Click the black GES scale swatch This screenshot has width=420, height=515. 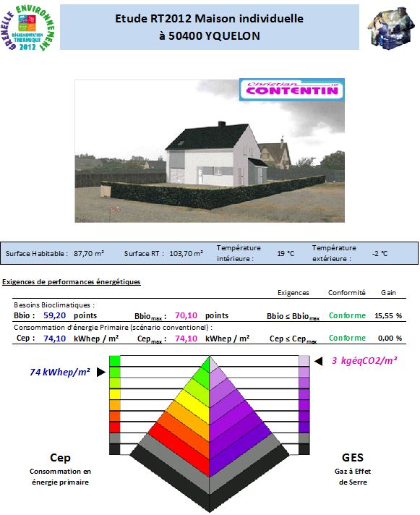pos(304,449)
